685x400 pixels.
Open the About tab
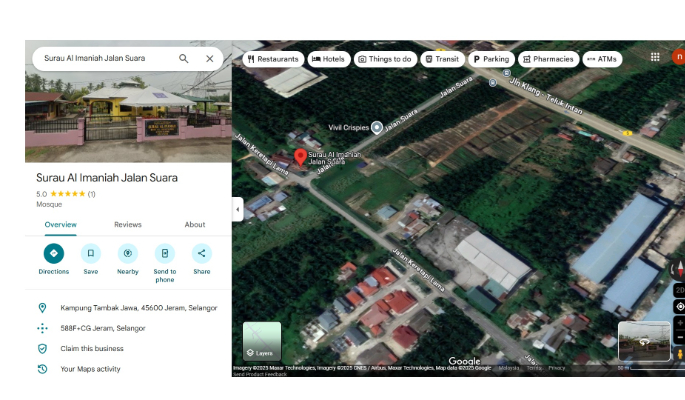[195, 225]
